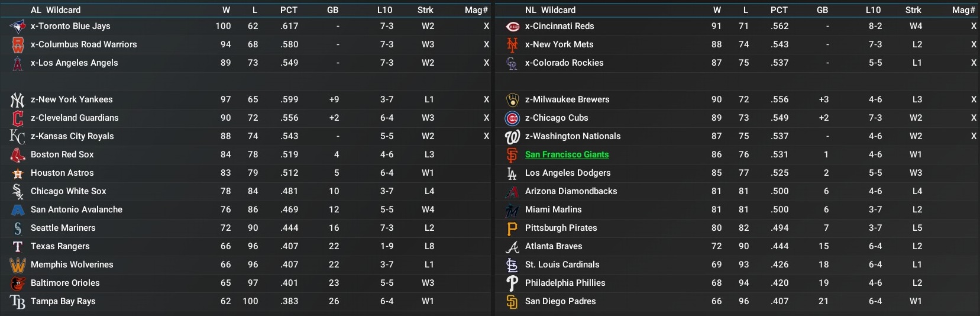Click the Chicago Cubs logo icon
The image size is (980, 316).
pos(512,118)
